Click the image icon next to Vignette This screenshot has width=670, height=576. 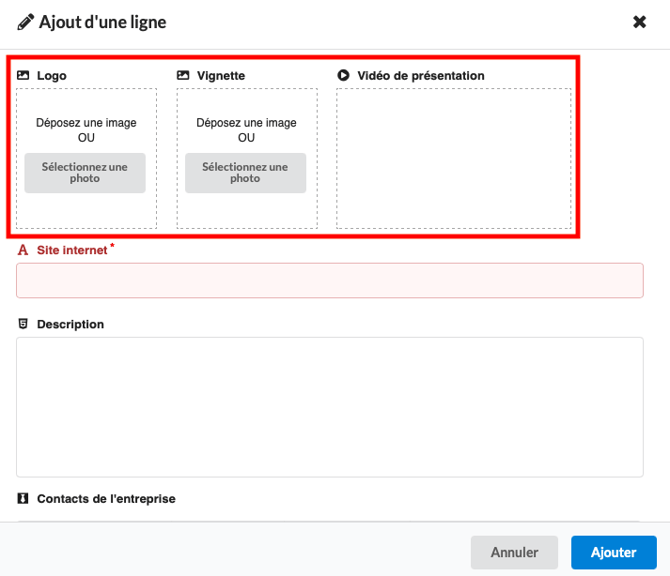183,75
